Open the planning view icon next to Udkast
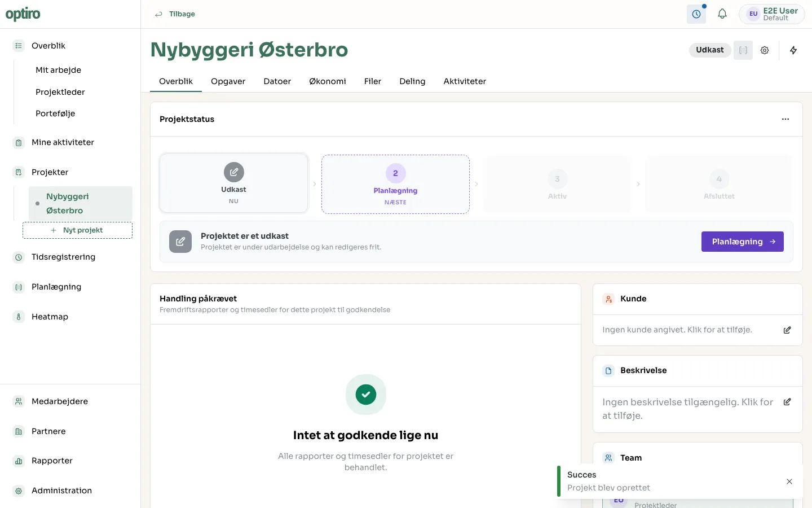The image size is (812, 508). 743,50
